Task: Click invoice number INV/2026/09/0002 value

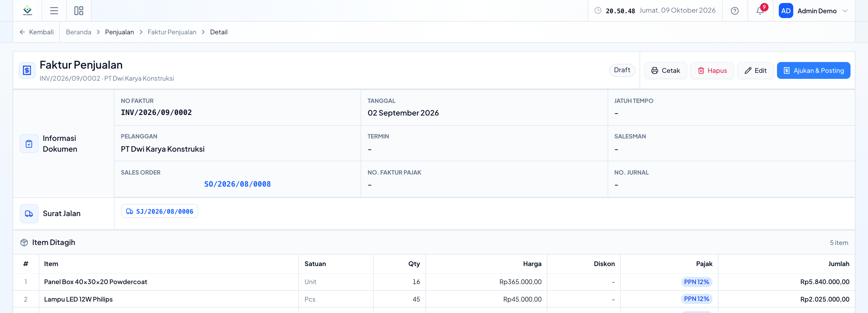Action: pyautogui.click(x=156, y=113)
